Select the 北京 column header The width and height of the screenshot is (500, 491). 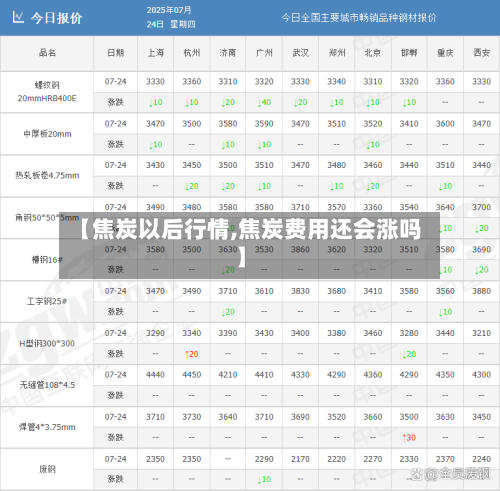[x=373, y=53]
